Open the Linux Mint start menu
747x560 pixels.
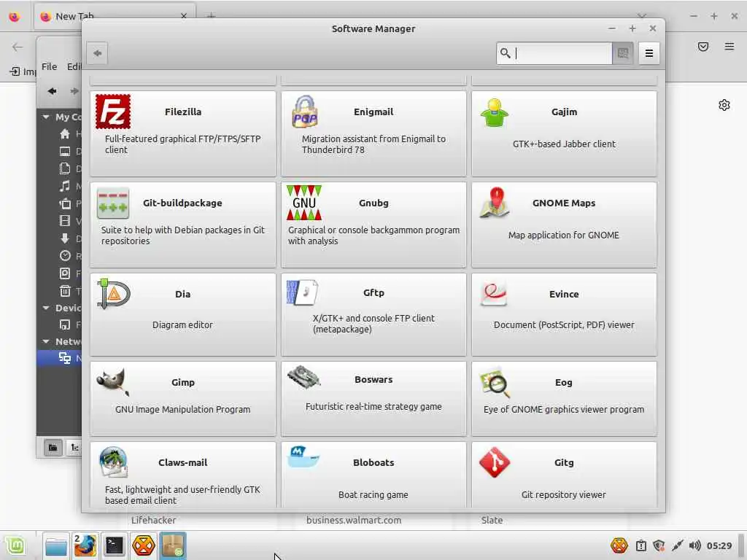(x=16, y=545)
